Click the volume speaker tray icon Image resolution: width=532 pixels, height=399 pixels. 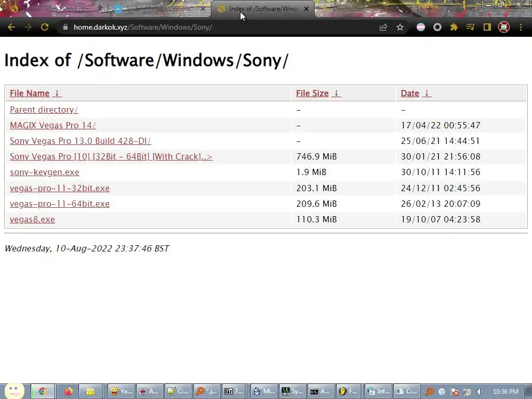(480, 392)
